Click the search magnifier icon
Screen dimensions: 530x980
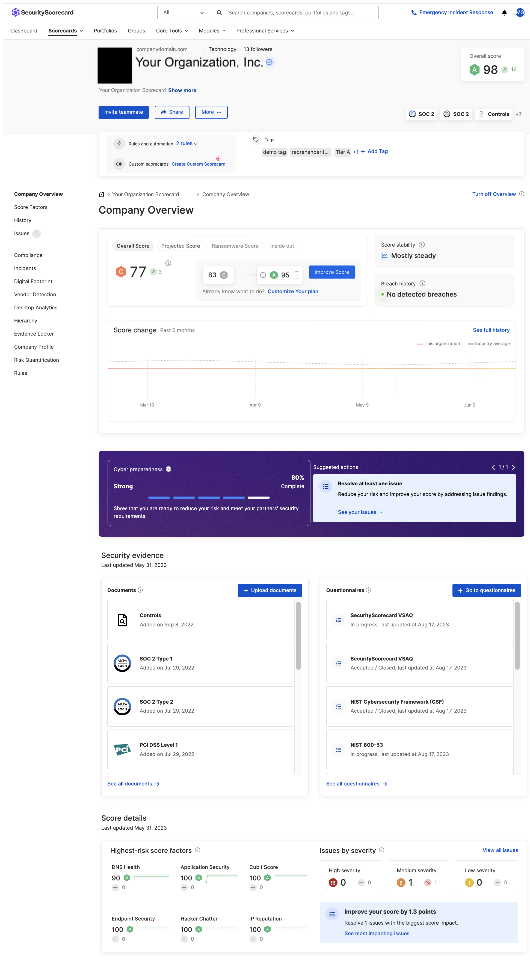[x=219, y=13]
